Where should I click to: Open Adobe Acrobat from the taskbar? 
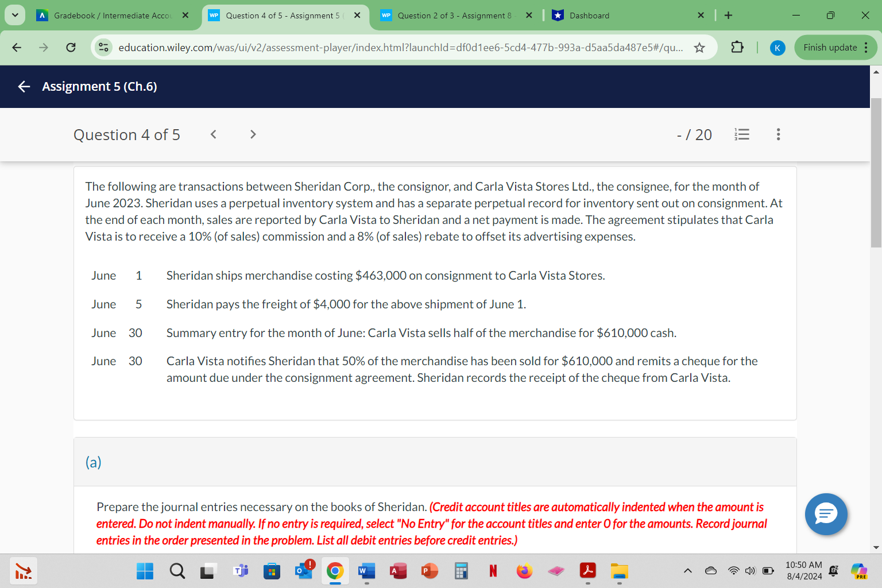587,571
